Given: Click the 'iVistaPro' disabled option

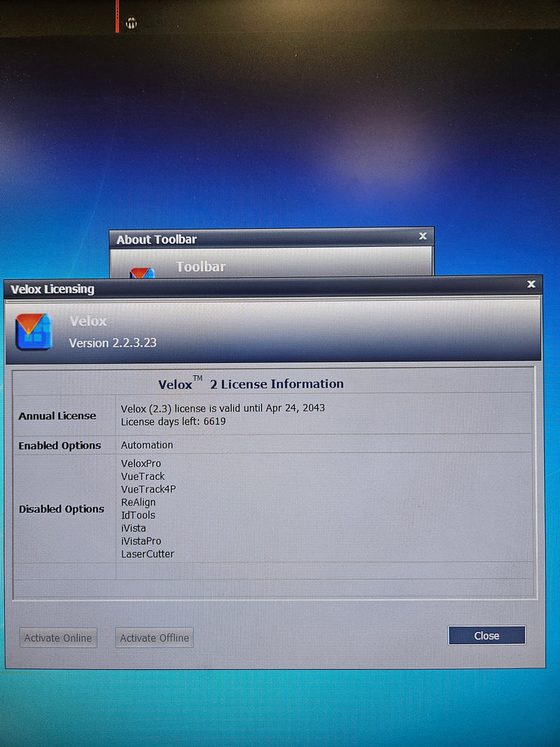Looking at the screenshot, I should [x=141, y=541].
